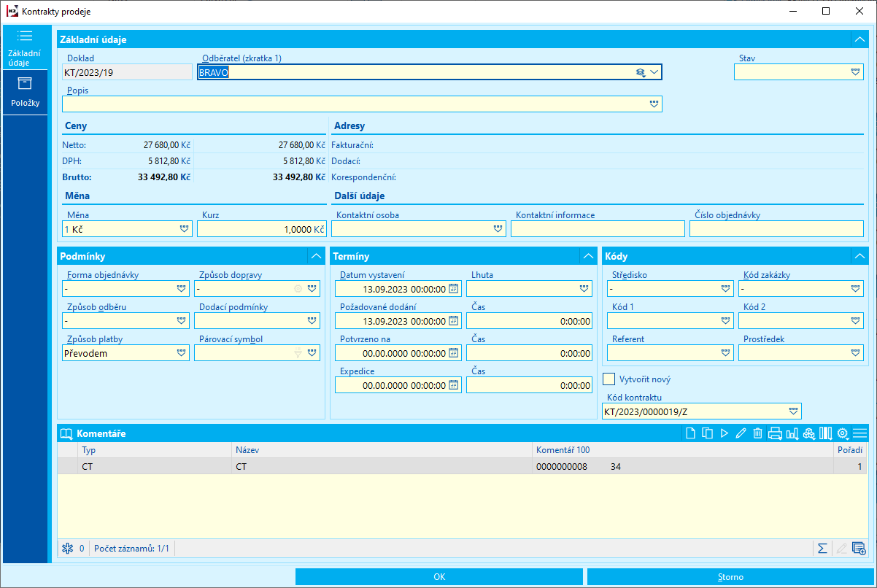Collapse the Základní údaje section
This screenshot has height=588, width=877.
click(x=859, y=39)
